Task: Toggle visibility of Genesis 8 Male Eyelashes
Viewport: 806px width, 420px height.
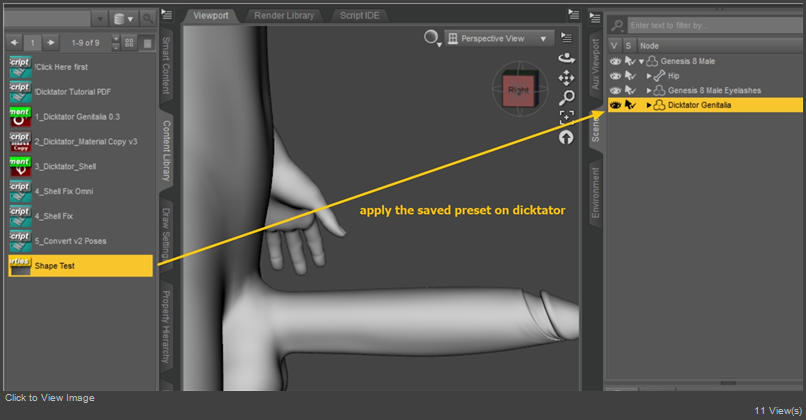Action: point(615,90)
